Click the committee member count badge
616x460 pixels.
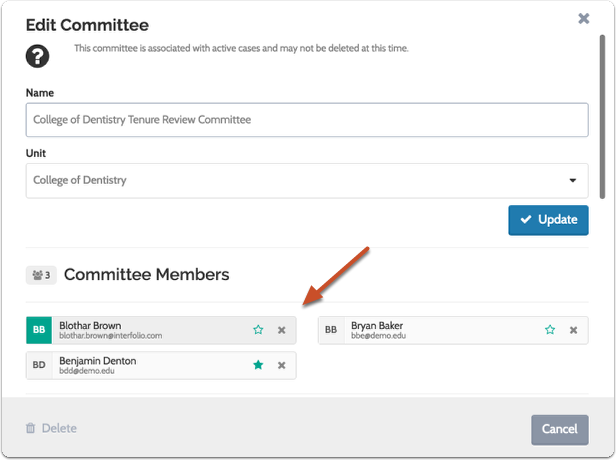41,274
